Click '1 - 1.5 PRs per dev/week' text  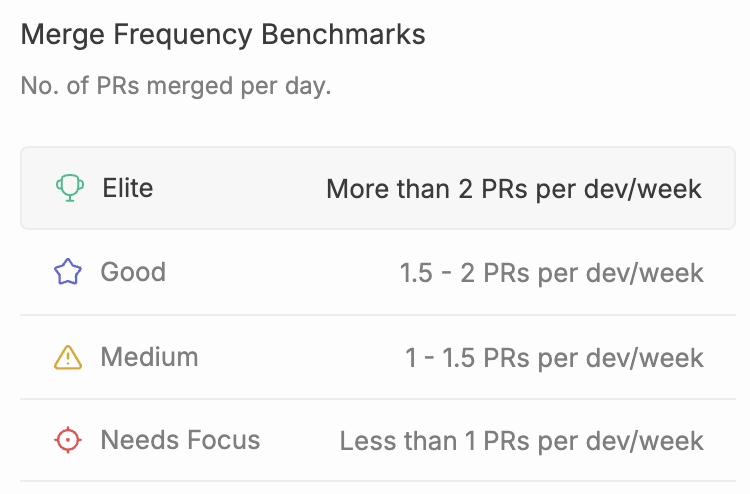554,358
